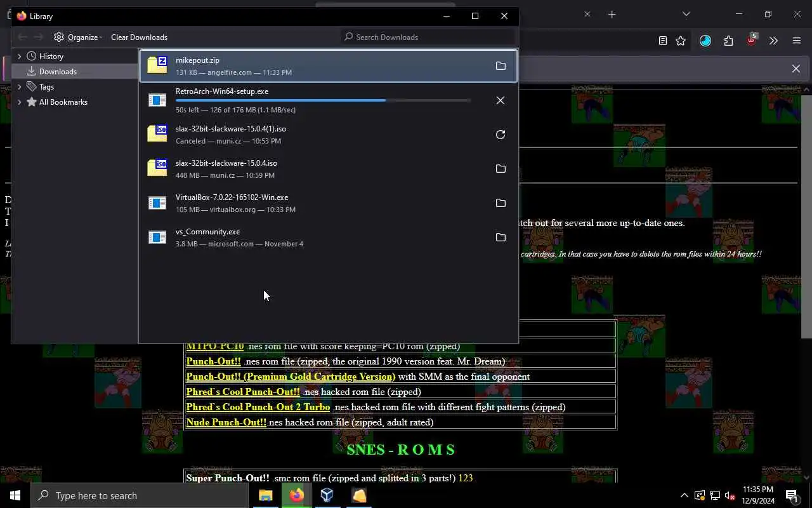The width and height of the screenshot is (812, 508).
Task: Click the RetroArch-Win64-setup.exe file icon
Action: [157, 100]
